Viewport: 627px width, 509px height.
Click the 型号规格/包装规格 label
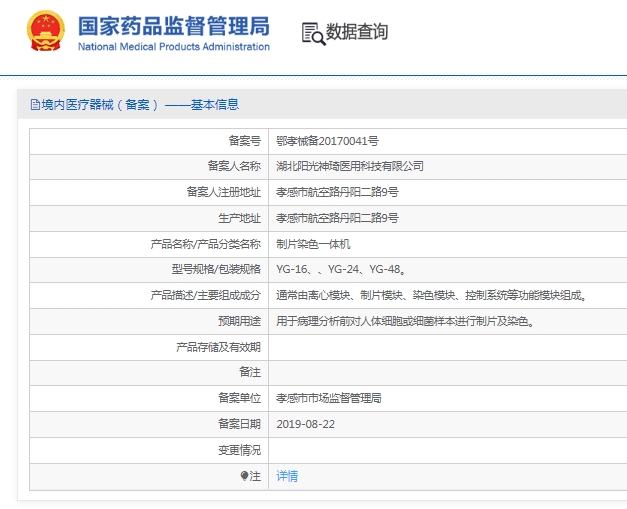(x=216, y=269)
